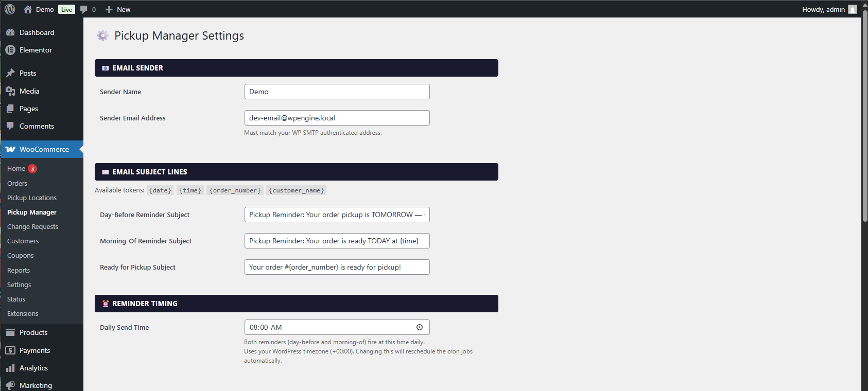
Task: Click the Dashboard gauge icon
Action: 10,32
